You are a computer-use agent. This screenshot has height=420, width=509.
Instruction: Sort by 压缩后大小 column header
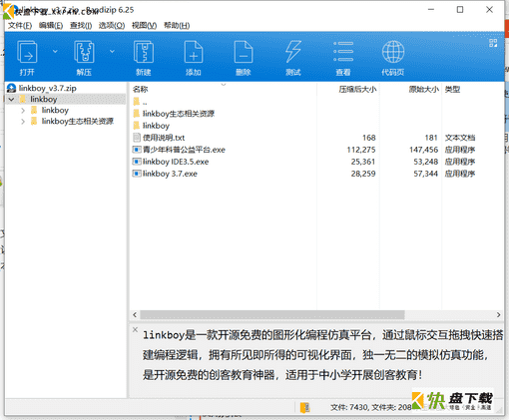pos(357,89)
